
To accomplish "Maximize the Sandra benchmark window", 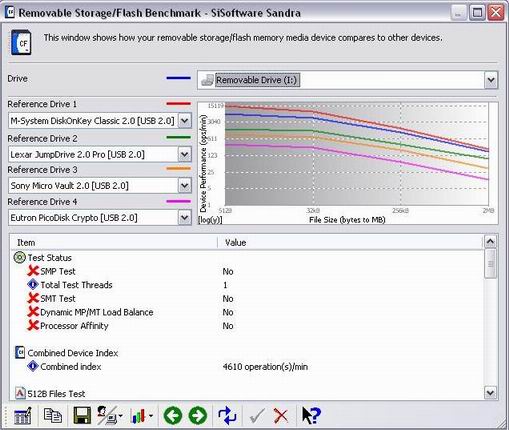I will click(x=477, y=13).
